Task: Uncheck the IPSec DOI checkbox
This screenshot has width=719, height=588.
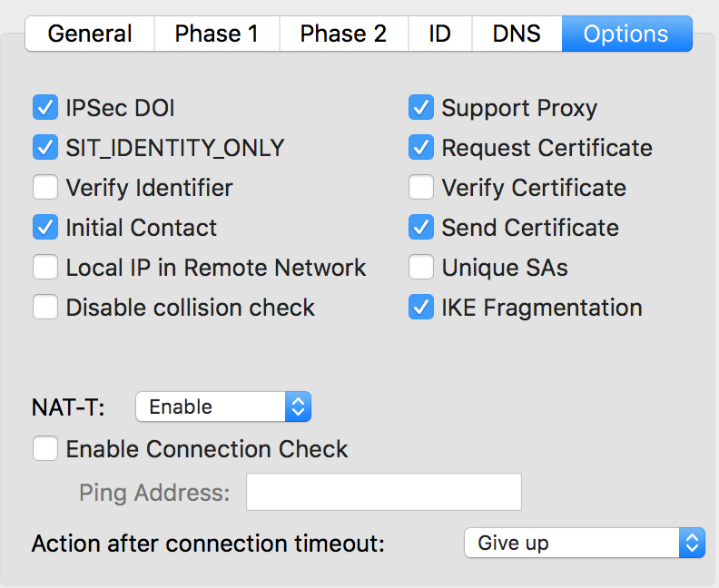Action: (45, 108)
